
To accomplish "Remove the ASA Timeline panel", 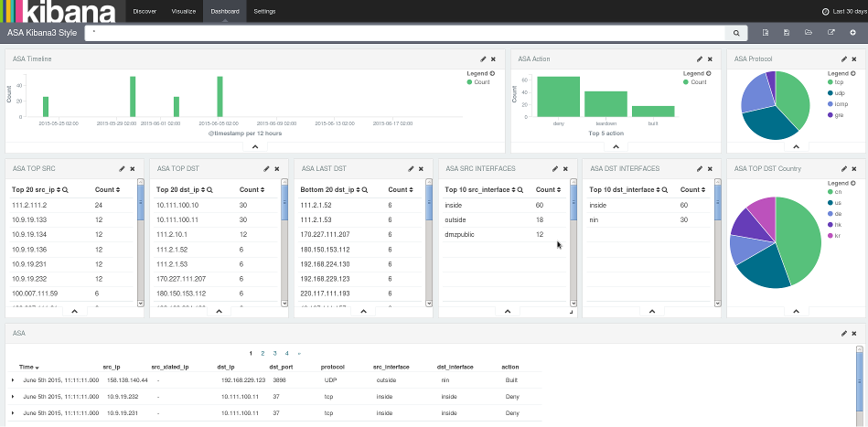I will 493,59.
